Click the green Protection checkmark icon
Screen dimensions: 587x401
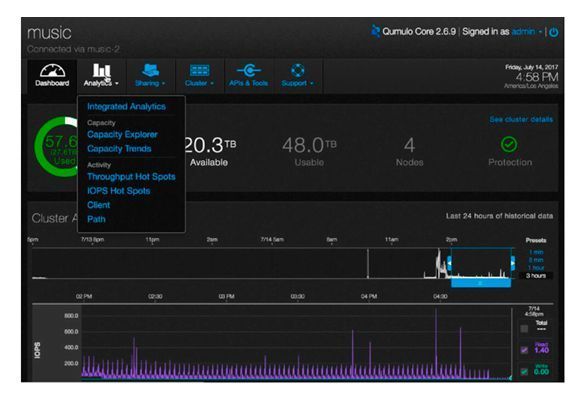coord(509,144)
